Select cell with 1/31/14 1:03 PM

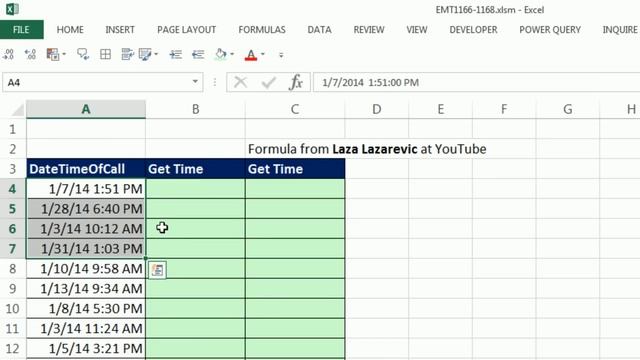[x=86, y=249]
